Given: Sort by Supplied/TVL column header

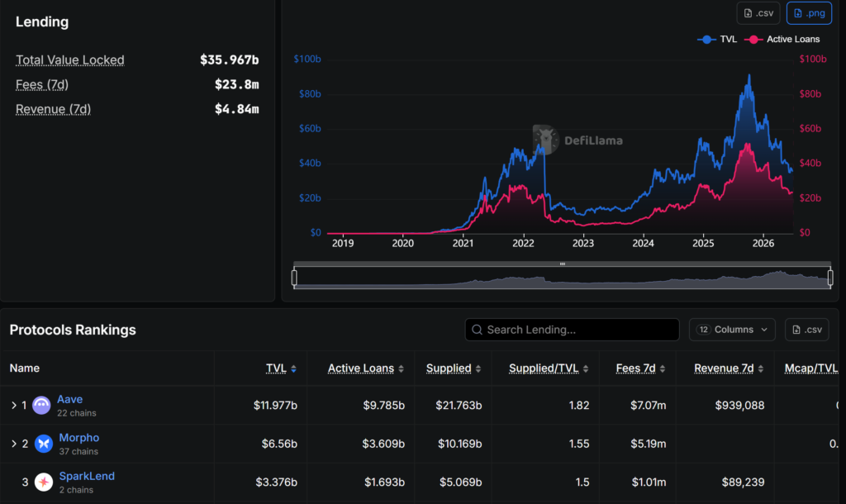Looking at the screenshot, I should click(x=549, y=368).
